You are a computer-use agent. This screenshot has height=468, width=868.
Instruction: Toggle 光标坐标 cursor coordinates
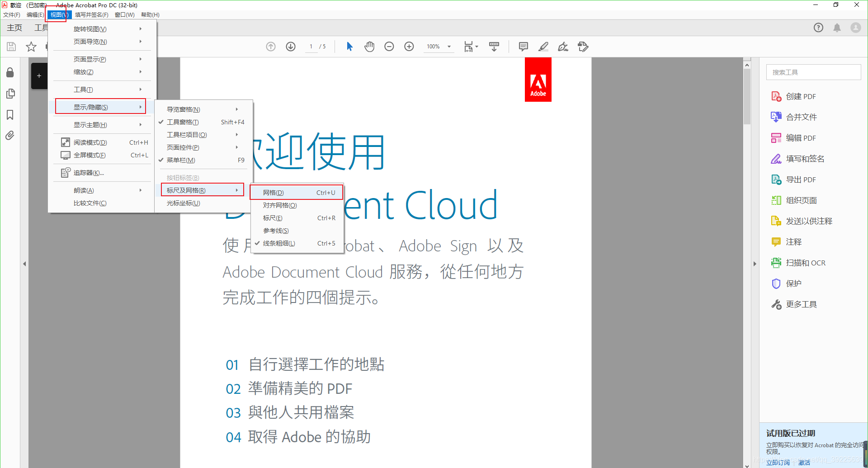(203, 203)
